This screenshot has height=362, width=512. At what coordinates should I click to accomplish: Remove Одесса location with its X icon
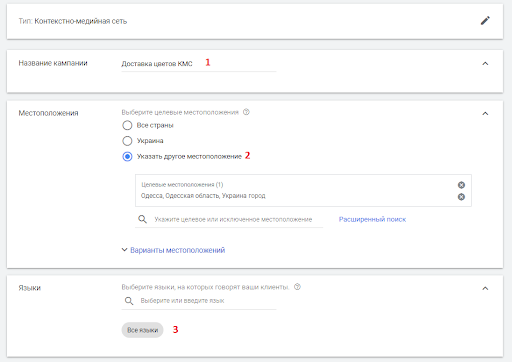pos(461,197)
